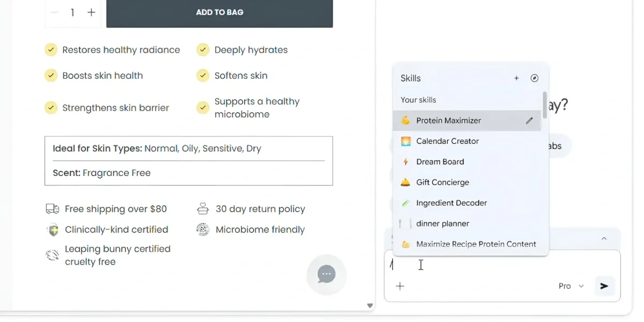Click the free shipping truck icon
The image size is (644, 322).
point(52,209)
